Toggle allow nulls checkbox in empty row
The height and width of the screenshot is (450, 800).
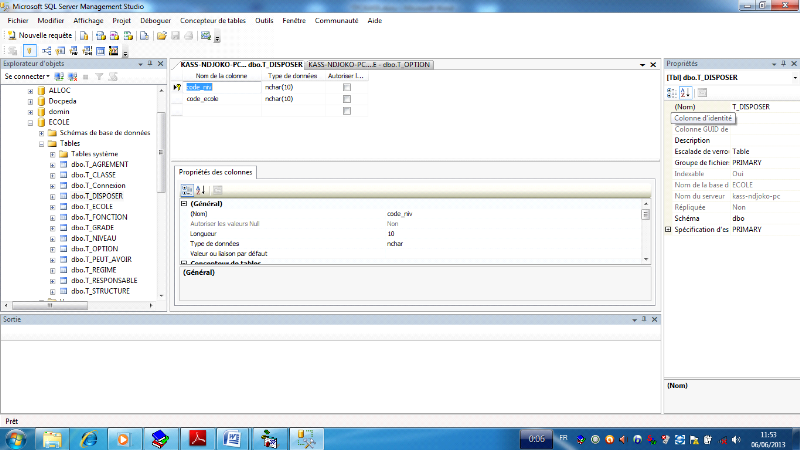347,111
